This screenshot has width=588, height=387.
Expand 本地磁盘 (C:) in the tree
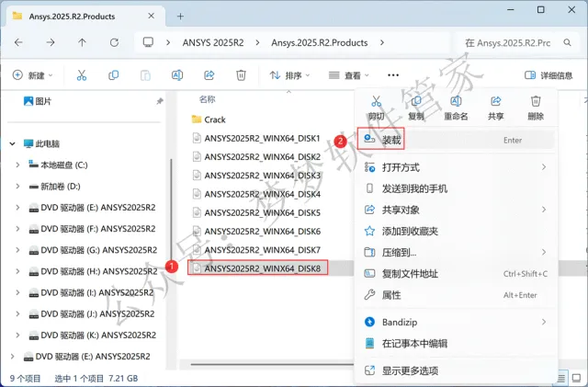point(17,165)
